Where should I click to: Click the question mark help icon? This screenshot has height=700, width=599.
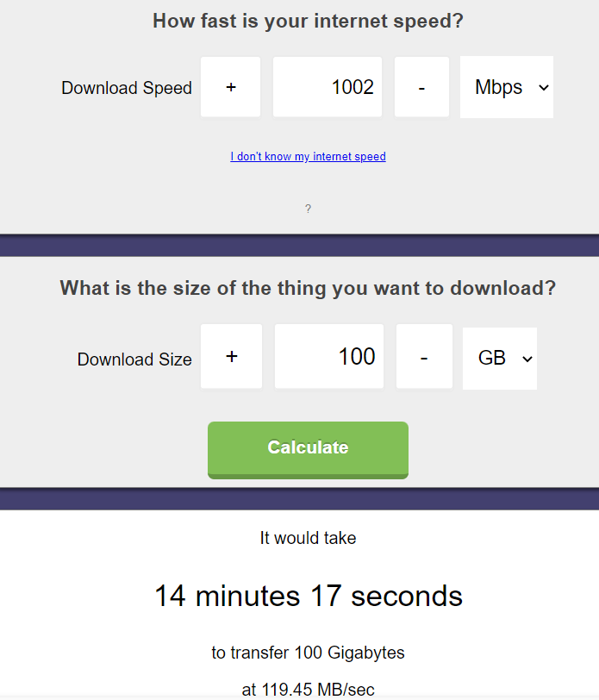(308, 209)
